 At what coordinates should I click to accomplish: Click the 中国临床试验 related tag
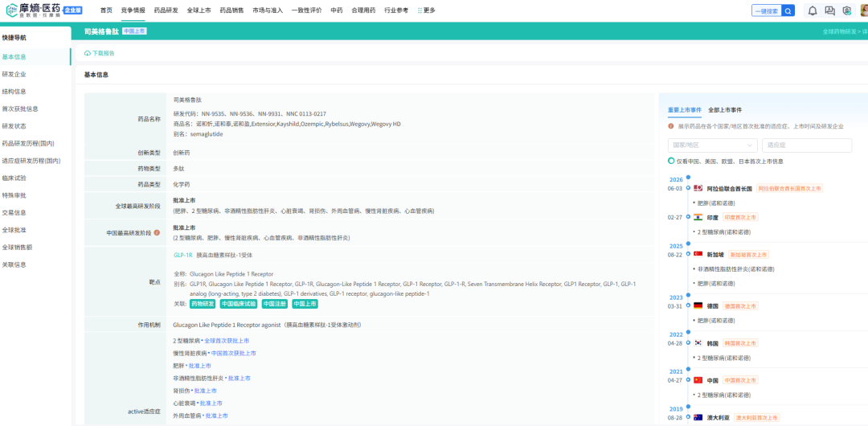[x=239, y=304]
